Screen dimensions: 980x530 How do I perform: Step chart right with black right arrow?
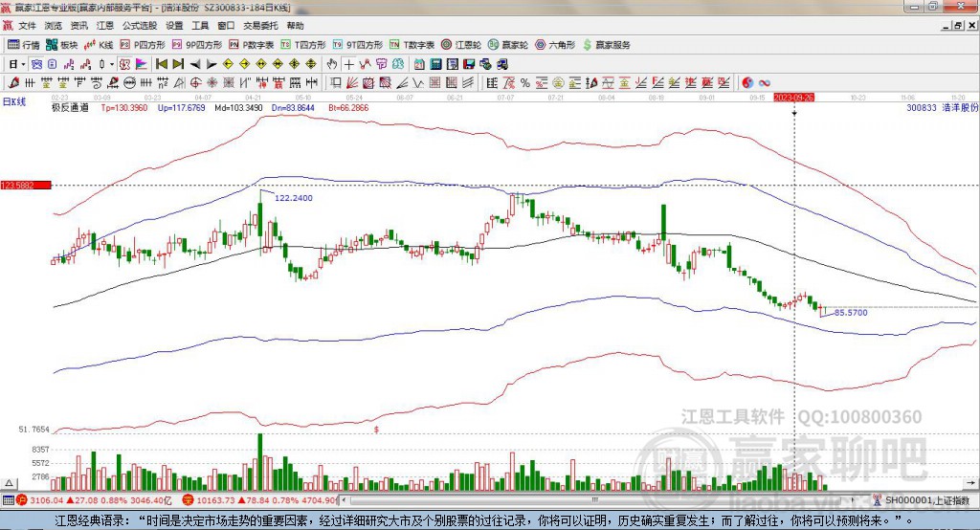pyautogui.click(x=212, y=64)
